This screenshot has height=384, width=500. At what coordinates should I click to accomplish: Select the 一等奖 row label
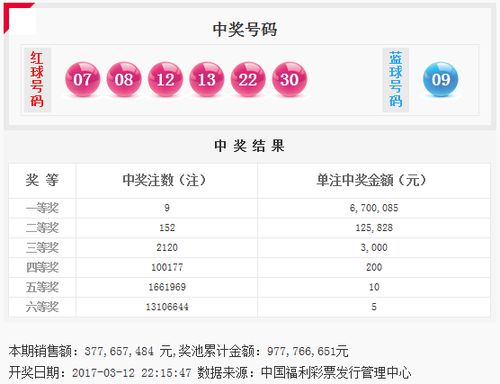tap(42, 208)
